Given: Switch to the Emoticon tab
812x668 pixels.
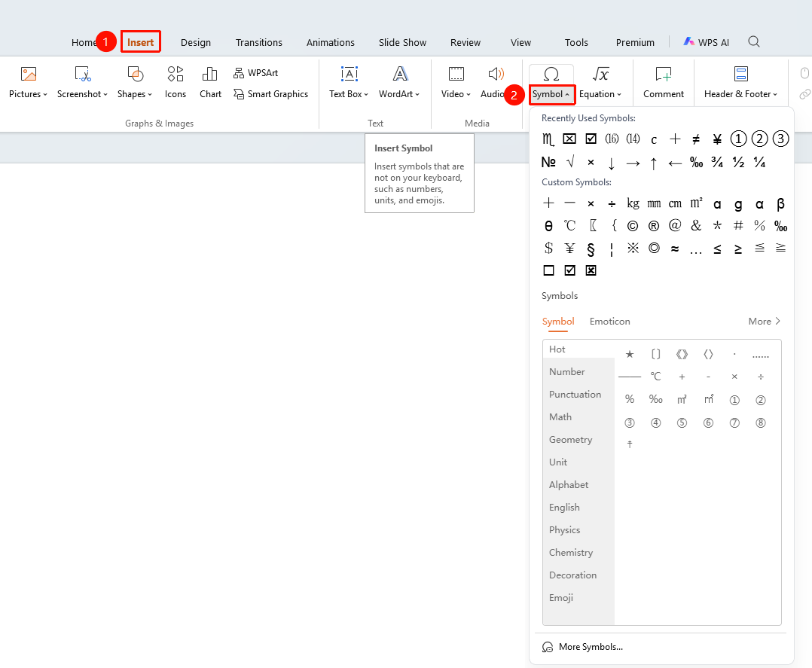Looking at the screenshot, I should tap(609, 321).
